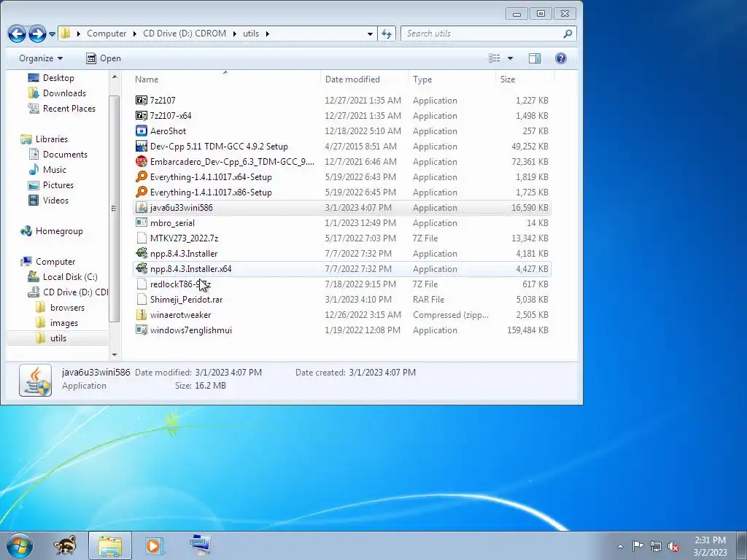Image resolution: width=747 pixels, height=560 pixels.
Task: Select the AeroShot application icon
Action: click(141, 131)
